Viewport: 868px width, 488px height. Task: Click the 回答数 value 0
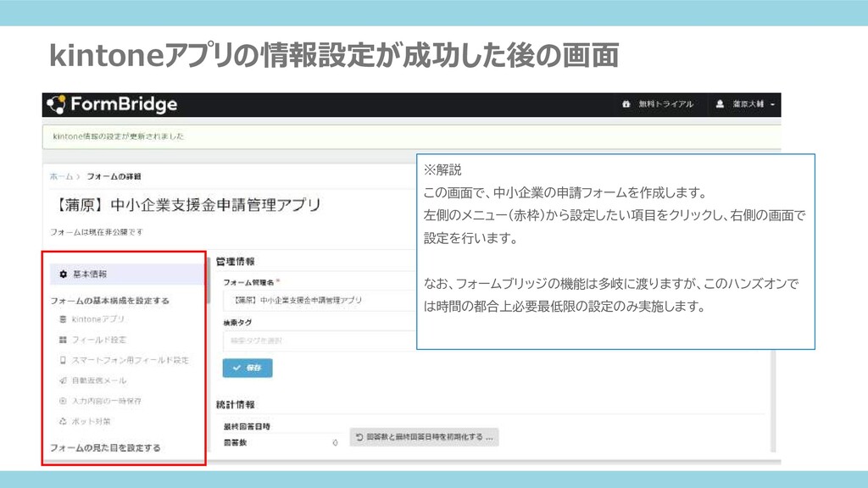[335, 442]
